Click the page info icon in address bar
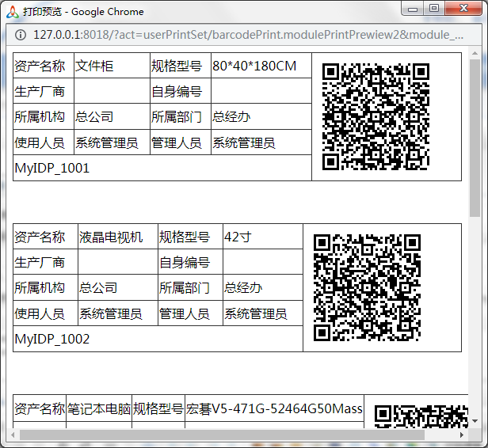Screen dimensions: 488x448 [x=21, y=35]
